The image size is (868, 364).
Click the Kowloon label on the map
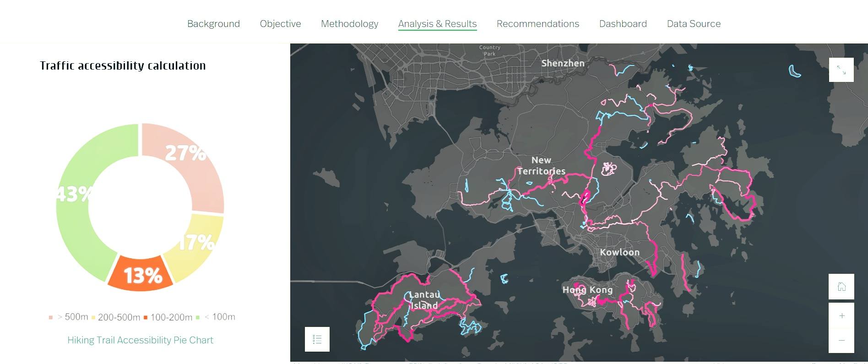[x=619, y=252]
